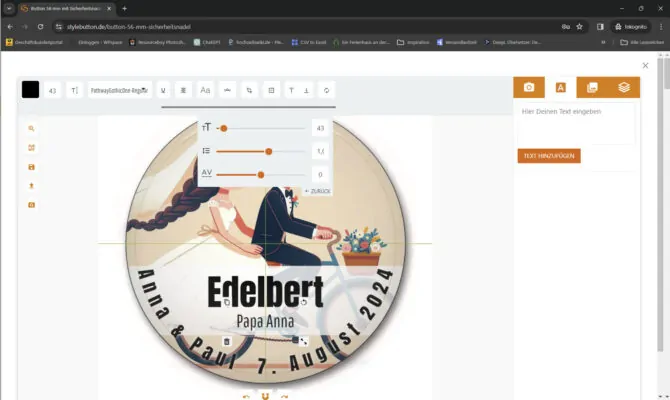
Task: Open the black text color swatch
Action: (x=30, y=90)
